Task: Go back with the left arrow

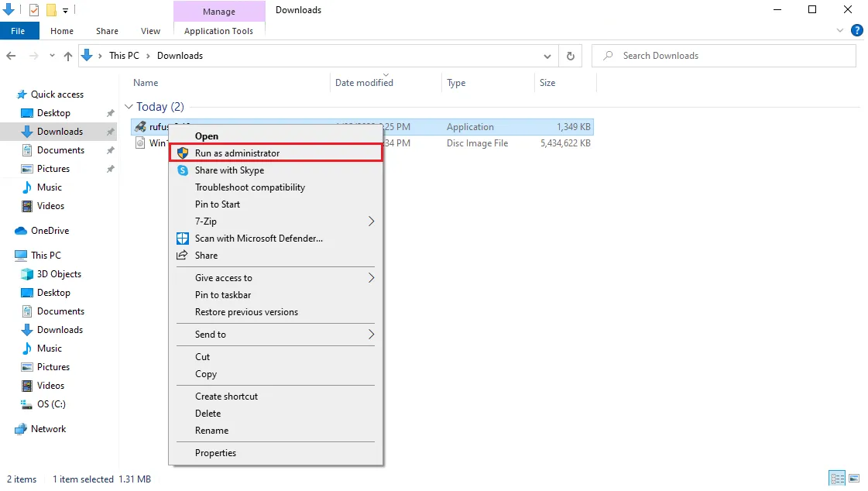Action: pyautogui.click(x=11, y=56)
